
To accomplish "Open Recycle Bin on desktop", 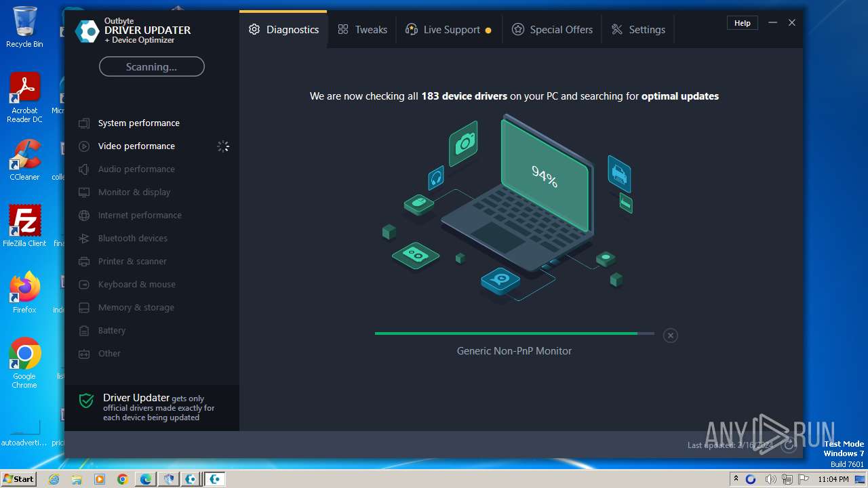I will click(x=24, y=27).
